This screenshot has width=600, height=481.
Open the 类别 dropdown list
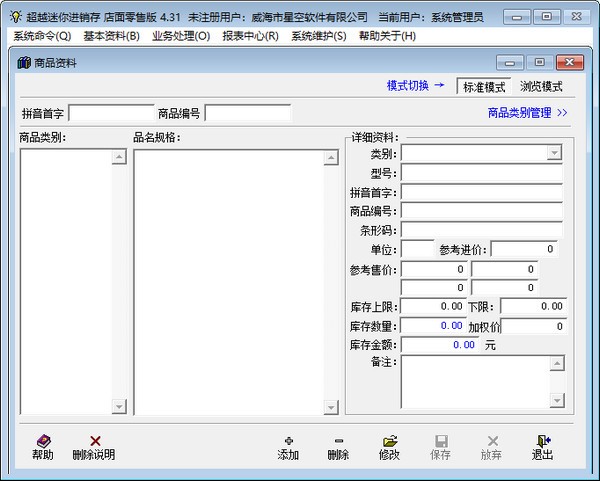(554, 153)
